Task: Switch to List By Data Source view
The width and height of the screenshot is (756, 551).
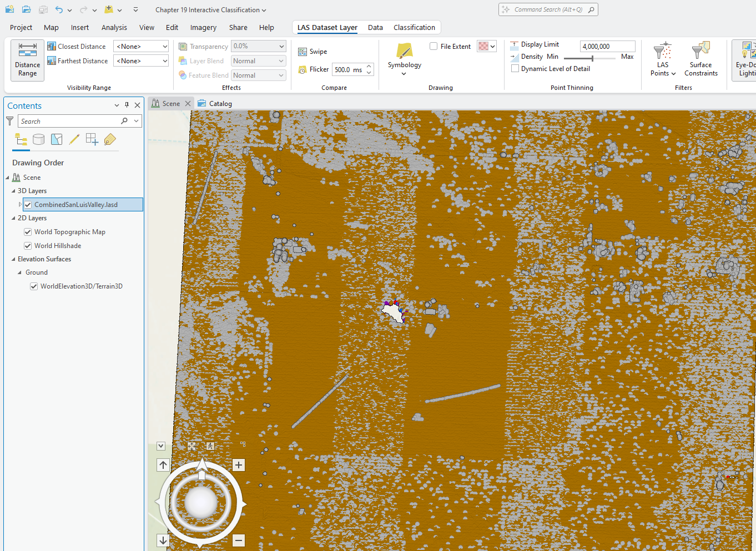Action: pos(38,139)
